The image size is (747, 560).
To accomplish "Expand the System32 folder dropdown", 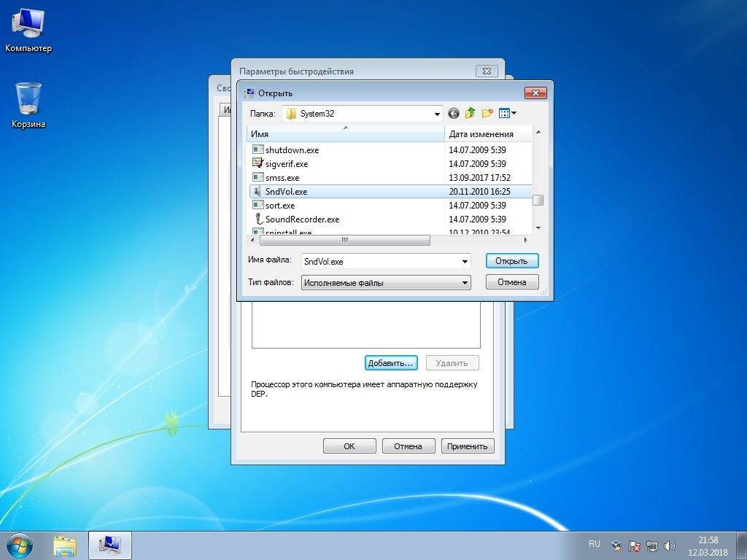I will coord(437,114).
